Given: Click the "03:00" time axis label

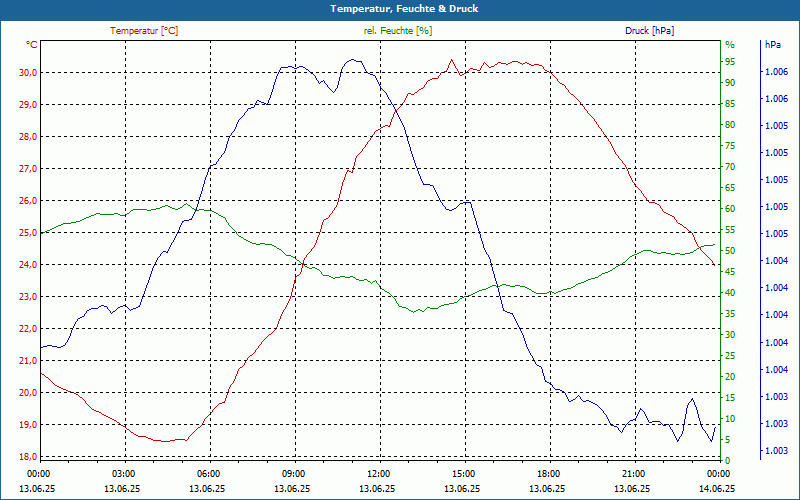Looking at the screenshot, I should coord(122,474).
